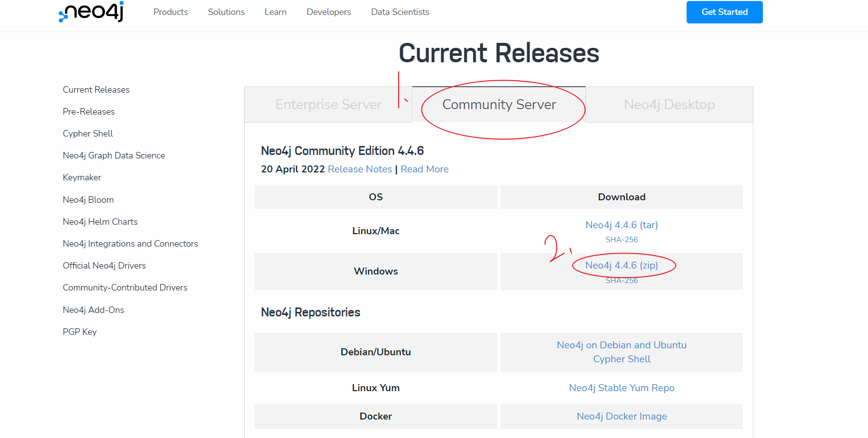
Task: Click the Debian/Ubuntu row label
Action: click(x=376, y=352)
